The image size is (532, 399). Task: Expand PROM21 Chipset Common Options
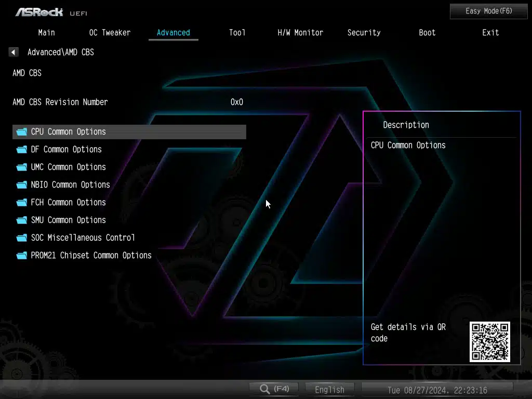point(91,256)
